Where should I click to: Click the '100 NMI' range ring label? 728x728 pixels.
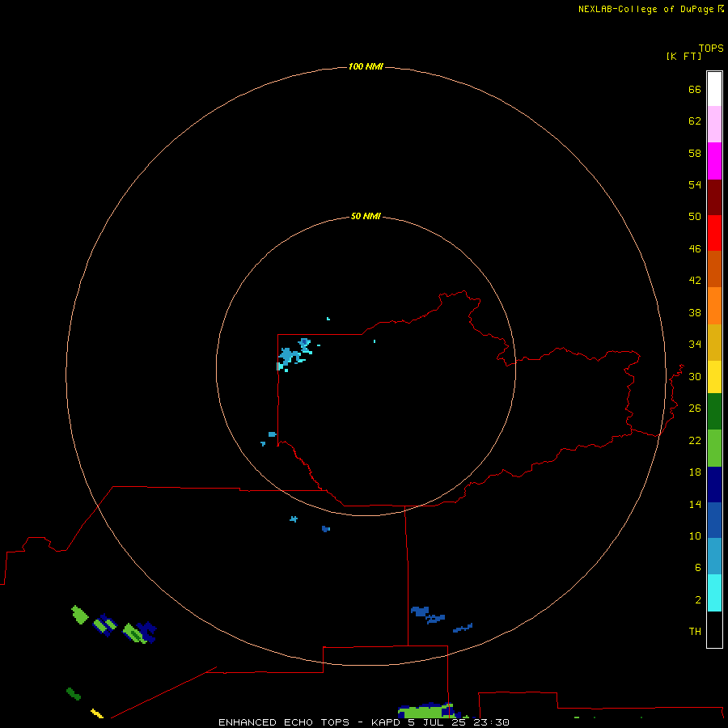point(366,66)
